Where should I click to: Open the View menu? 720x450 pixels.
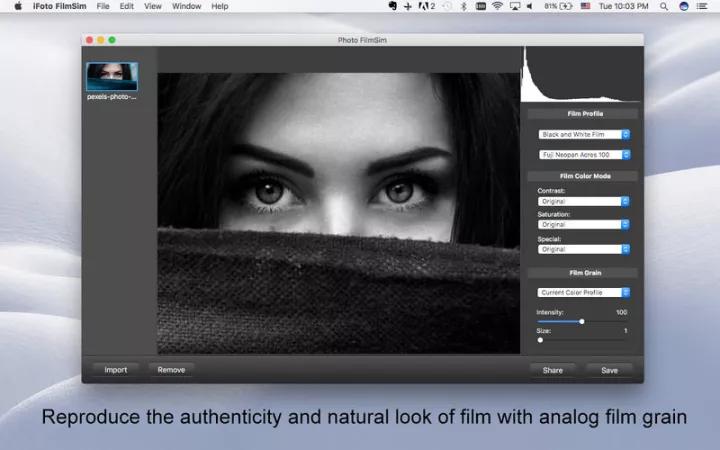(153, 6)
